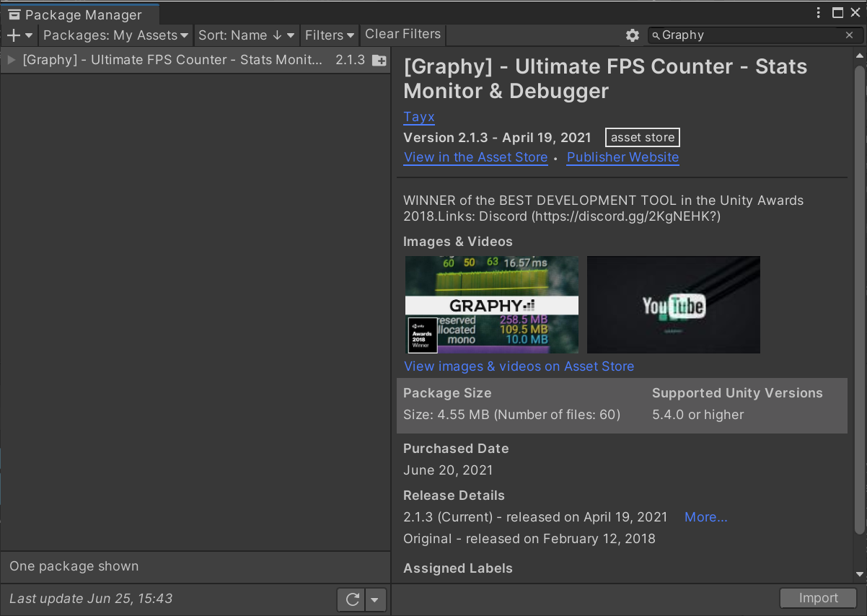This screenshot has width=867, height=616.
Task: Click the 'June 20, 2021' purchased date
Action: (x=448, y=470)
